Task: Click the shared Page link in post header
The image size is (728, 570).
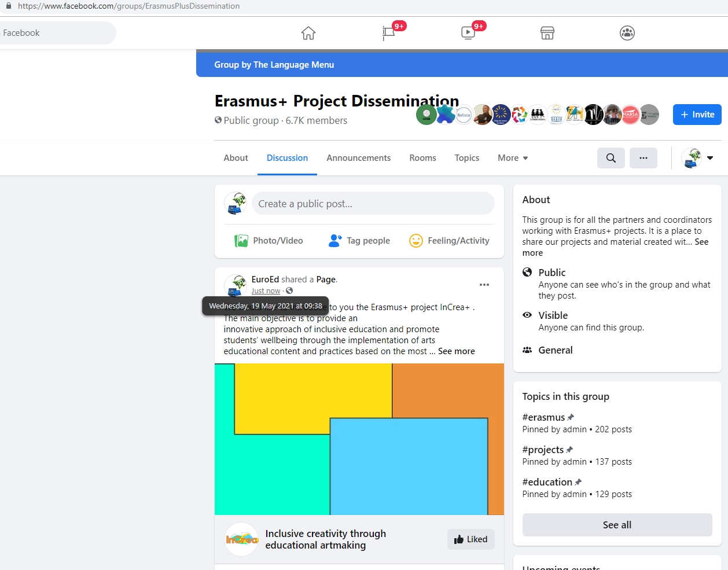Action: coord(326,280)
